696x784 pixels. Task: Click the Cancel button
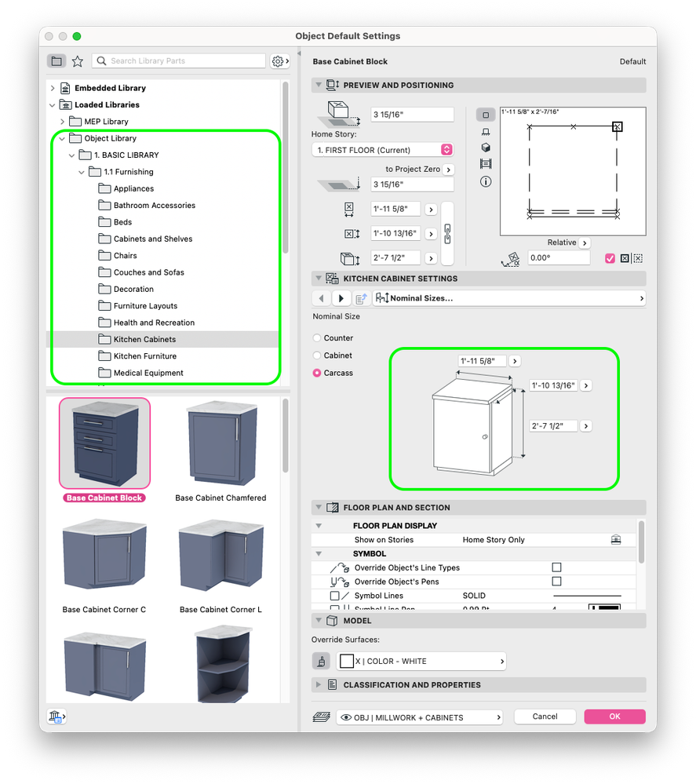coord(545,717)
